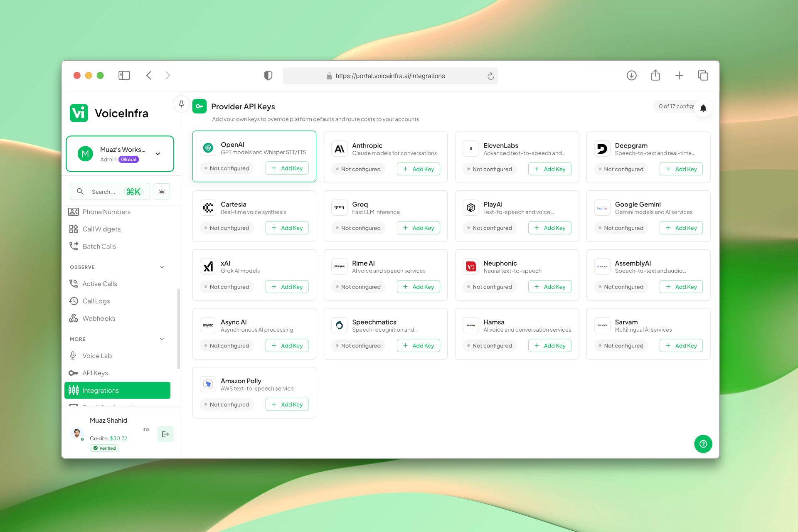798x532 pixels.
Task: Click the Cartesia provider logo icon
Action: (208, 207)
